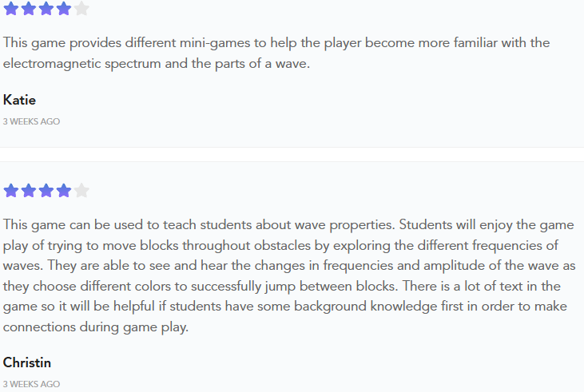Click the 3 WEEKS AGO timestamp under Christin

(x=31, y=384)
